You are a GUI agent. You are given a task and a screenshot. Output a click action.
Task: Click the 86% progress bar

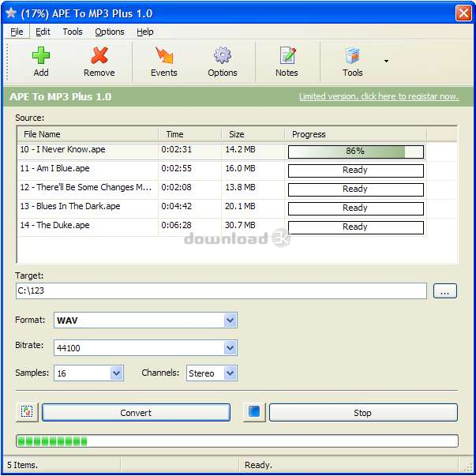coord(355,152)
